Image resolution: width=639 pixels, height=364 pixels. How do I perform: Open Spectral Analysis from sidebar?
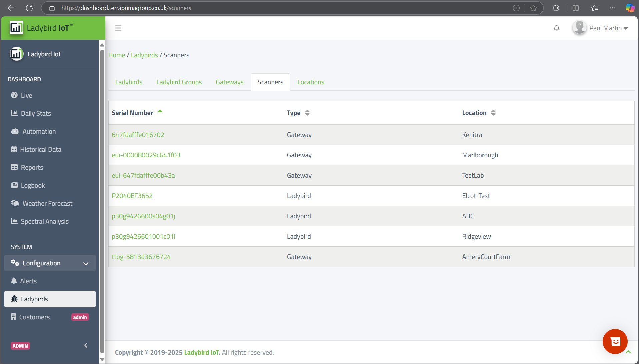[45, 221]
